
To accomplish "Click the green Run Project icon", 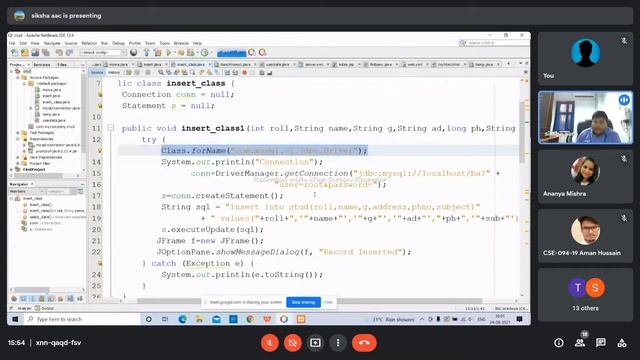I will pos(169,53).
